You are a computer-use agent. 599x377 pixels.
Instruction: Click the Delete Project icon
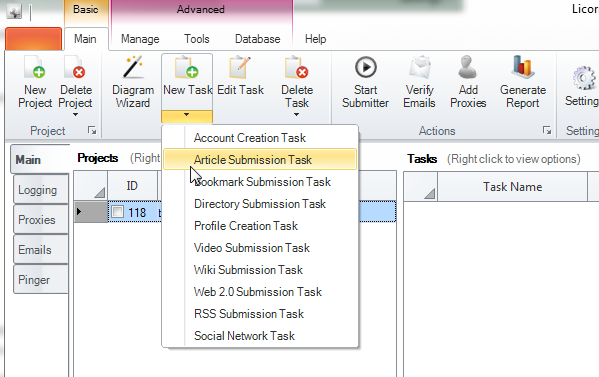point(75,68)
